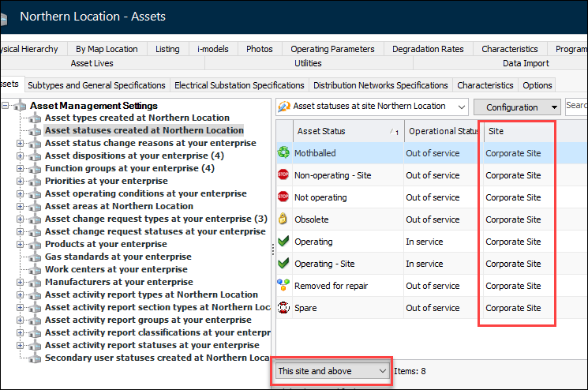Expand Asset dispositions at your enterprise node

point(21,156)
